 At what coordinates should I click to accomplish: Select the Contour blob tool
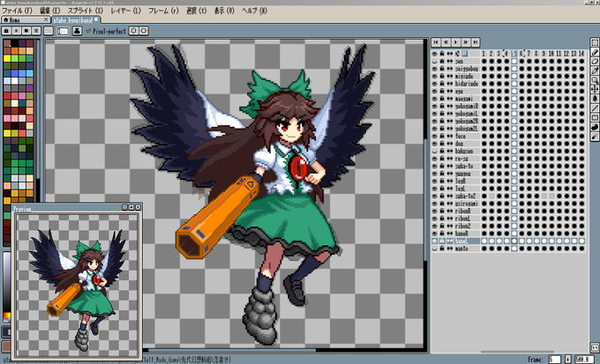point(595,127)
